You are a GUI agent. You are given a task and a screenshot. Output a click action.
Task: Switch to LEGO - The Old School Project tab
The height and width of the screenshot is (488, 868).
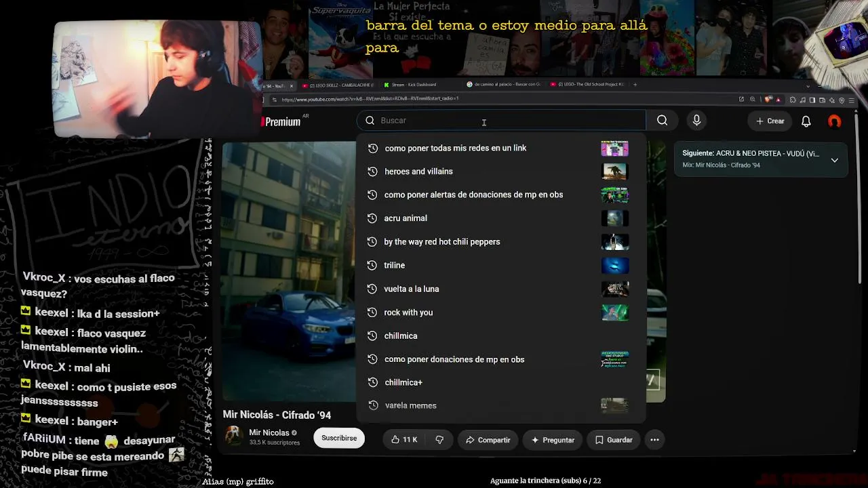pos(587,85)
